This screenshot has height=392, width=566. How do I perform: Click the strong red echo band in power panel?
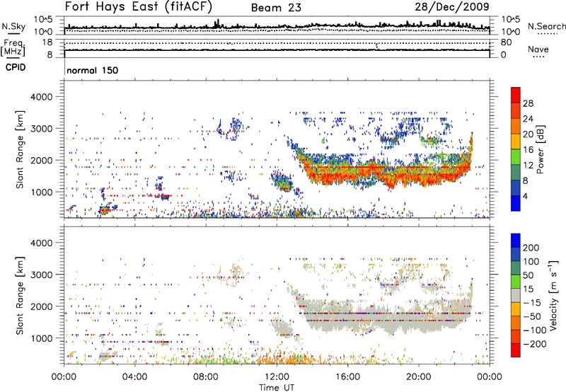[x=386, y=173]
